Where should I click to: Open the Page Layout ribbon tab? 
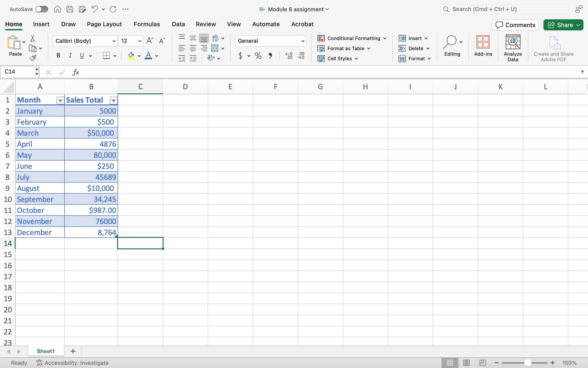104,24
